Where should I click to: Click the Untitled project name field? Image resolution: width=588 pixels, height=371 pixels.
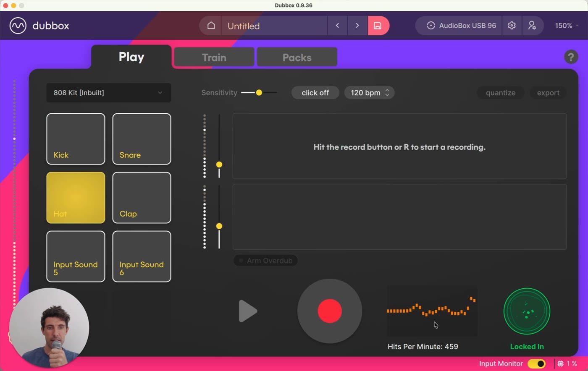coord(274,26)
